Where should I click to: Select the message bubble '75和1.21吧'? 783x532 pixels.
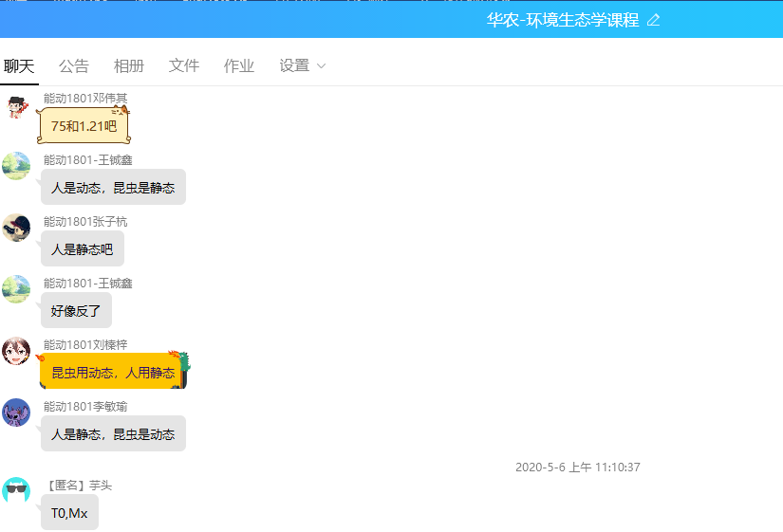(84, 126)
